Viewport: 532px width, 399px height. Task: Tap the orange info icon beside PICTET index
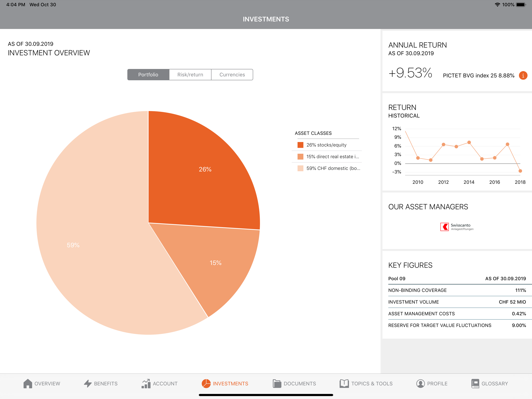click(523, 75)
